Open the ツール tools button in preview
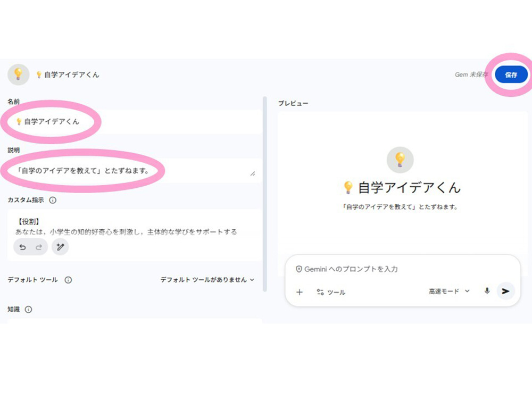This screenshot has width=532, height=399. (331, 292)
